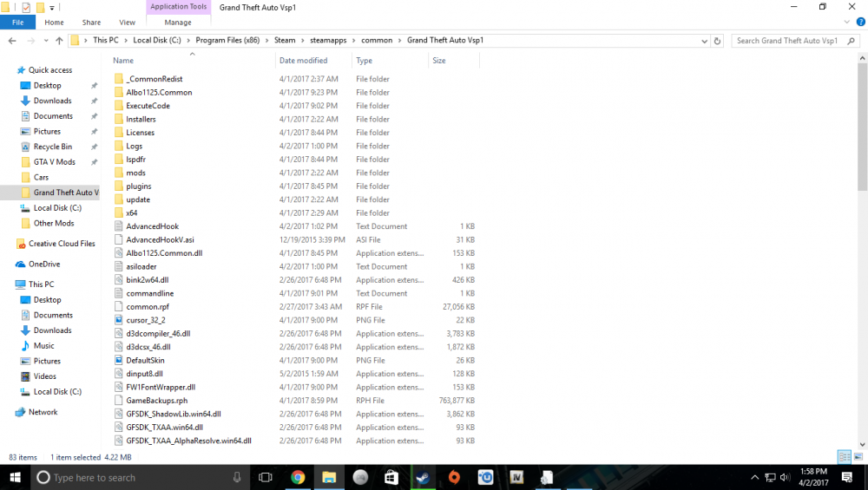Go back to previous folder
Image resolution: width=868 pixels, height=490 pixels.
tap(12, 41)
